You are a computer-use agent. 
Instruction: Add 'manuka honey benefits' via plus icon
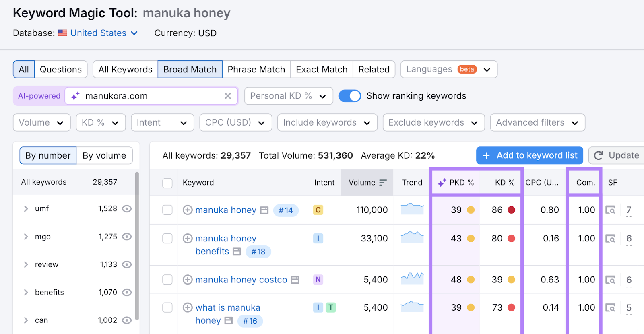coord(188,239)
